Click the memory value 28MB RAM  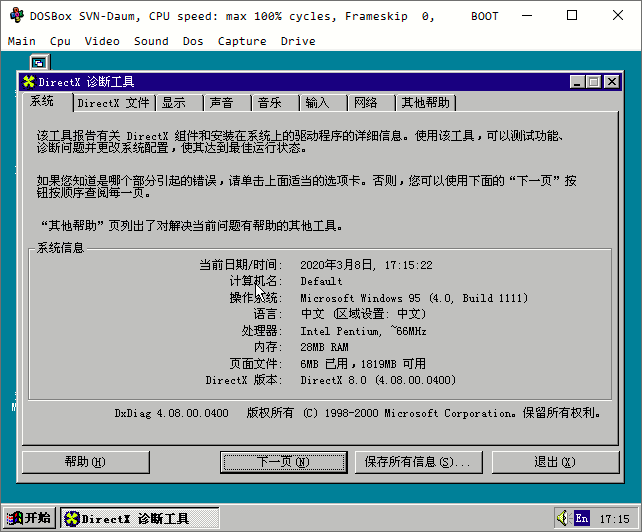[x=324, y=347]
